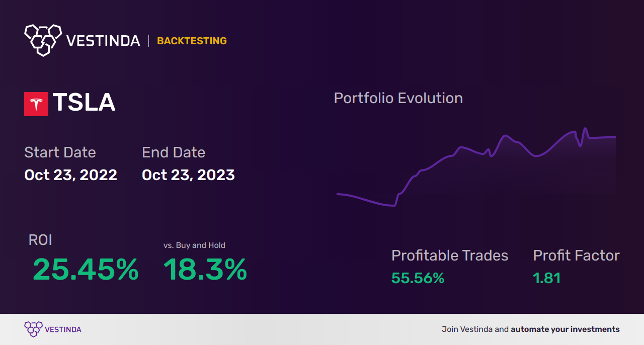Click the red Tesla logo icon

point(36,104)
